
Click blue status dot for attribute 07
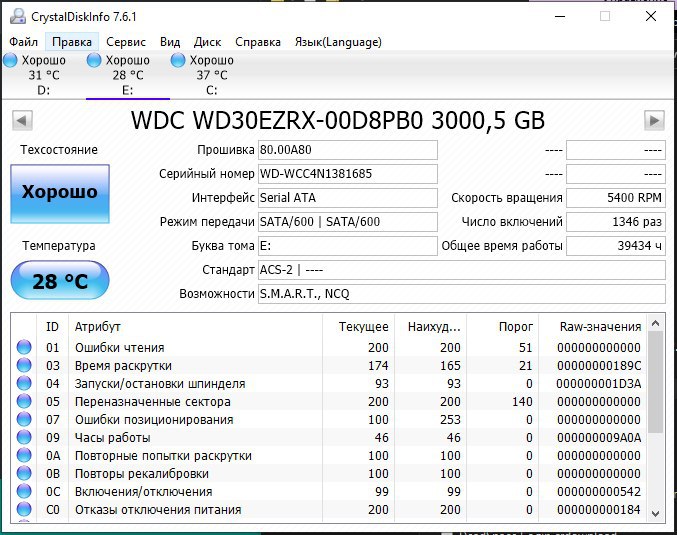coord(24,419)
